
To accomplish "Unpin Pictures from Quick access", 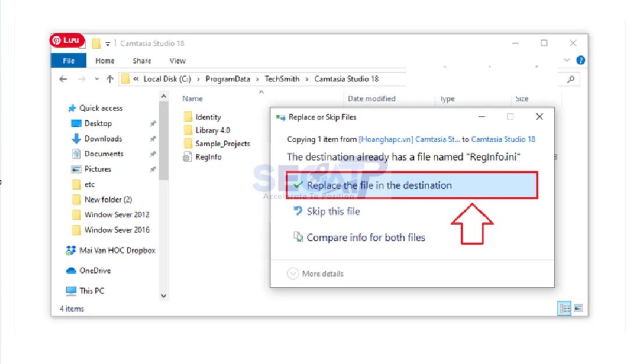I will (x=153, y=169).
